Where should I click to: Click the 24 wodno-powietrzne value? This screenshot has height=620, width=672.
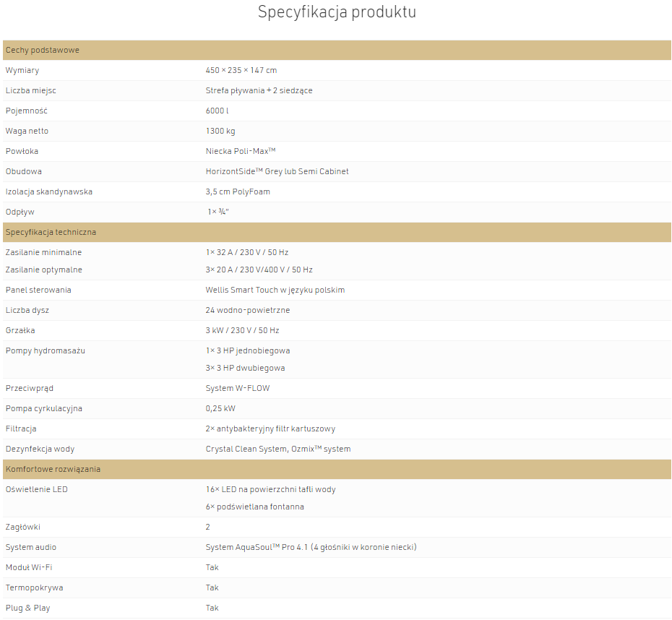click(x=248, y=310)
